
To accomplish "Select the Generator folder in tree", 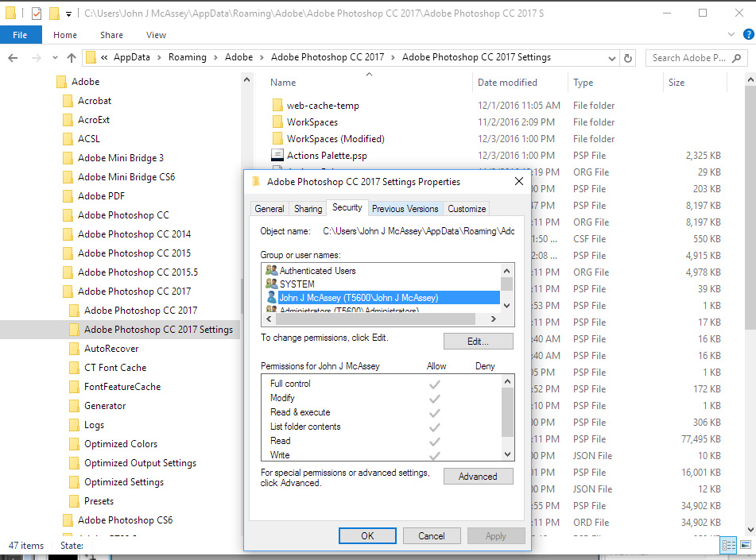I will pyautogui.click(x=105, y=406).
